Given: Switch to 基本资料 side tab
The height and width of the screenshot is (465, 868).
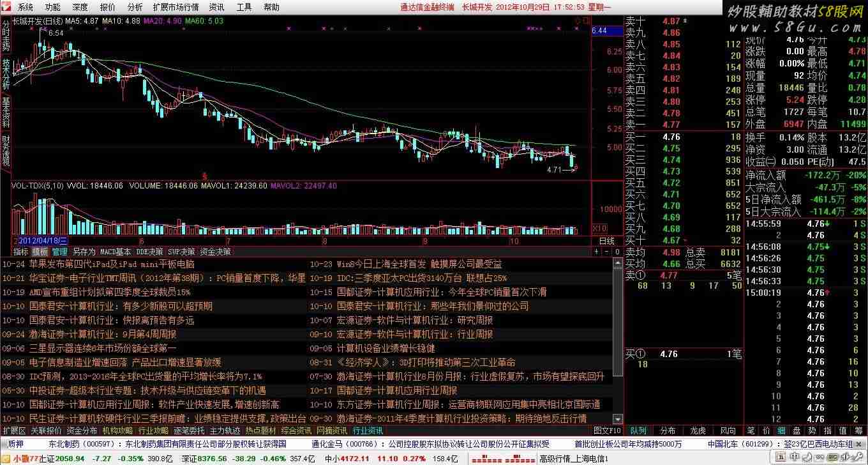Looking at the screenshot, I should coord(6,112).
